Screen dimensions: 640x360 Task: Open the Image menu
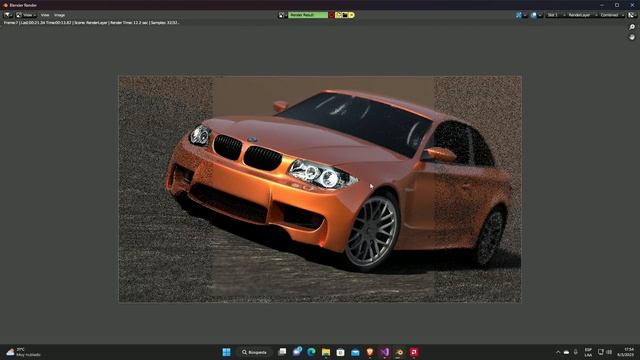pos(60,15)
